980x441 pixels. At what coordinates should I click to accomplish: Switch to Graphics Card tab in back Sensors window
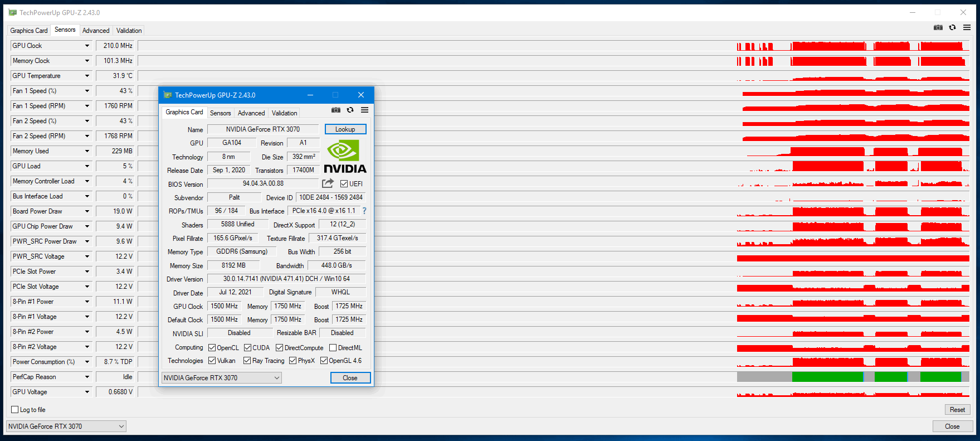(29, 31)
